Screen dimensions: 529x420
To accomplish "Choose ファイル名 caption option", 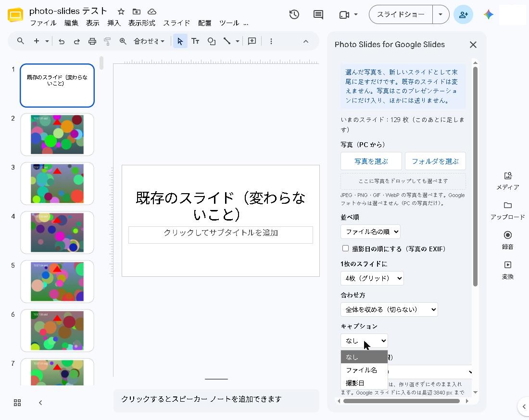I will [364, 370].
